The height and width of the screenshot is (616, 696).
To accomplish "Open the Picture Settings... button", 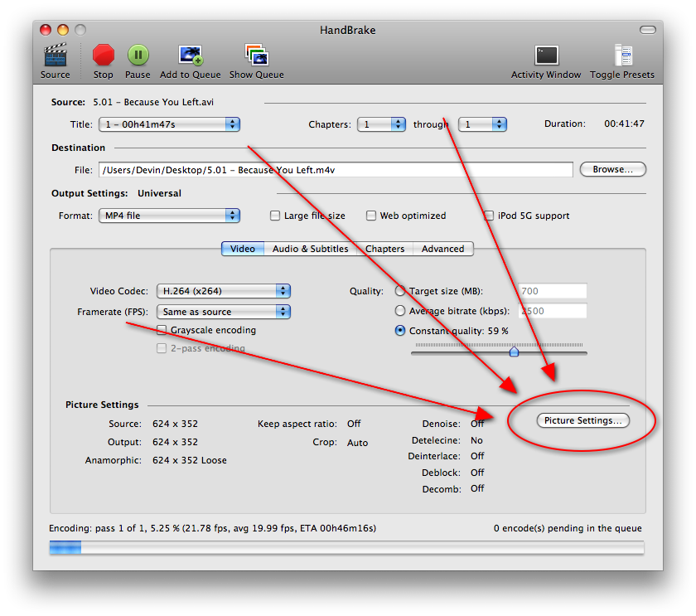I will click(x=582, y=420).
